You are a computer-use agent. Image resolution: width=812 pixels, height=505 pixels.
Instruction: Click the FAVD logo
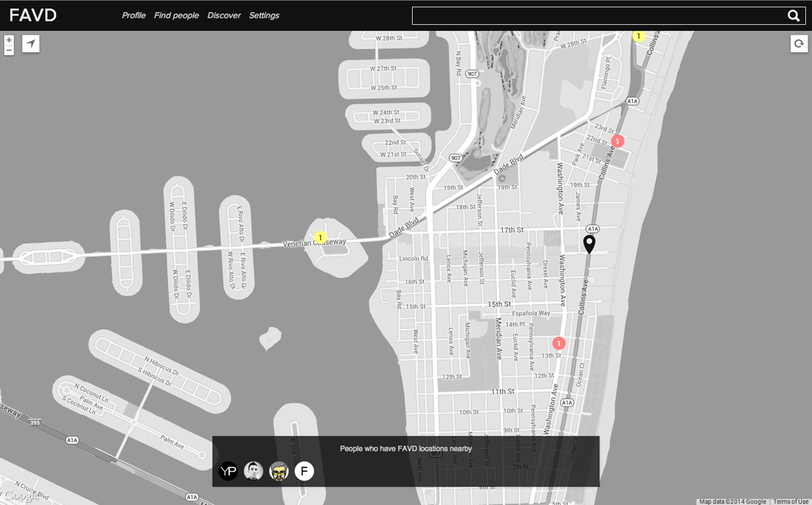(33, 16)
